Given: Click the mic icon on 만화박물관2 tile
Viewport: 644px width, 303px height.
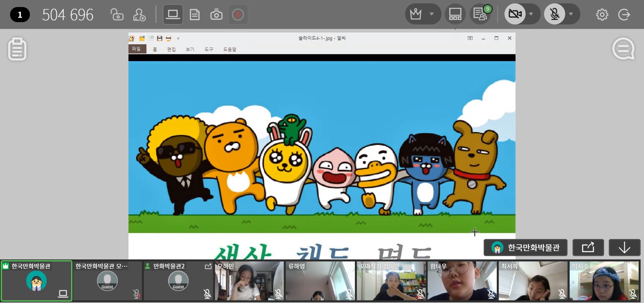Looking at the screenshot, I should pyautogui.click(x=207, y=294).
